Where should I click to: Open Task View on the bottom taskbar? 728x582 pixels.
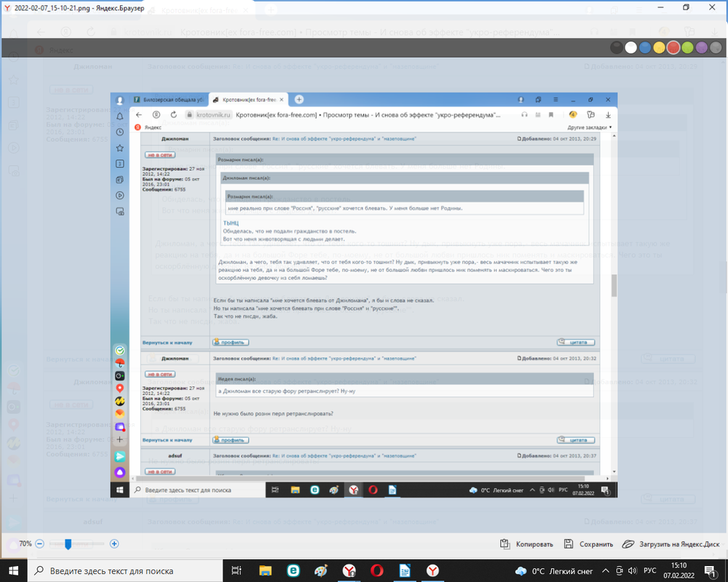coord(237,571)
